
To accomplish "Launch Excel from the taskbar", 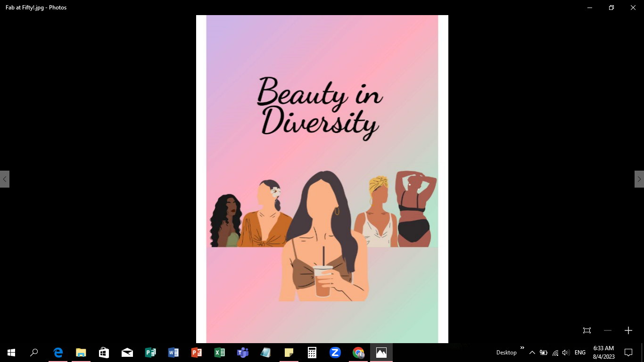I will (x=220, y=352).
